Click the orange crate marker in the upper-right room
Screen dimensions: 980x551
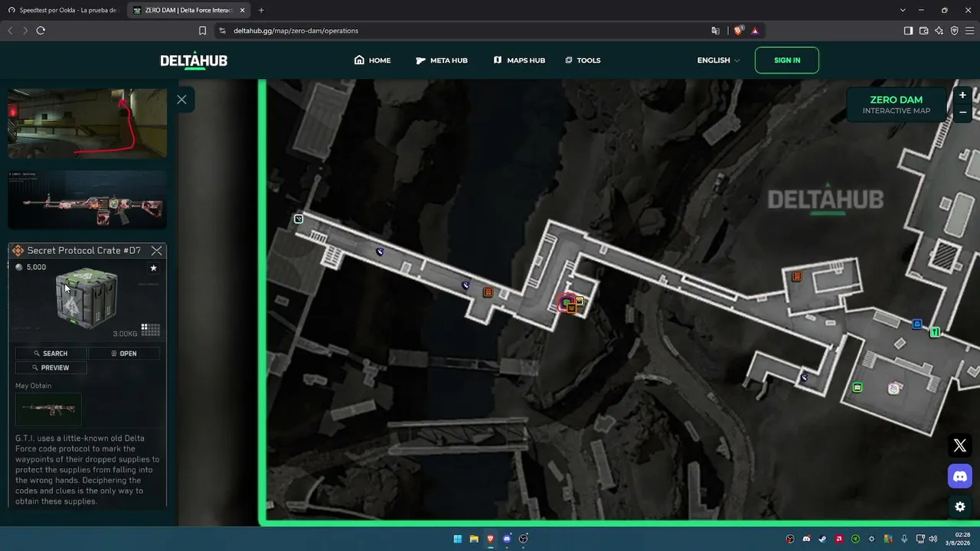pos(797,276)
